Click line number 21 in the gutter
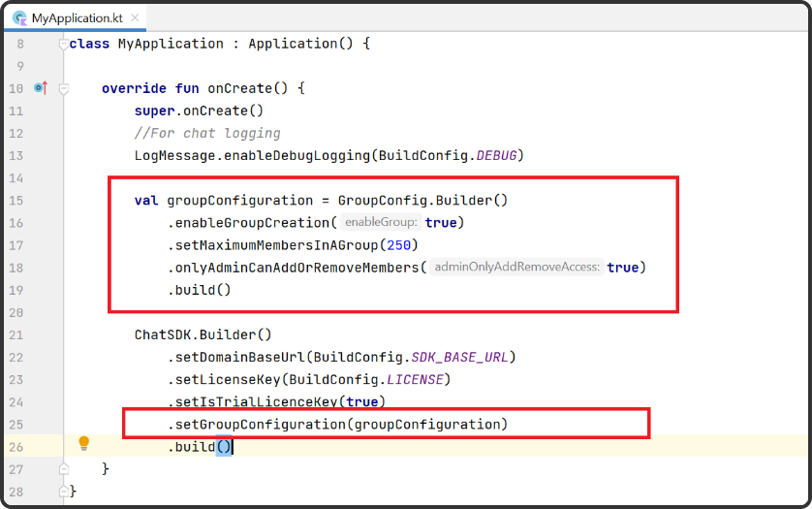Screen dimensions: 812x509 click(x=16, y=334)
